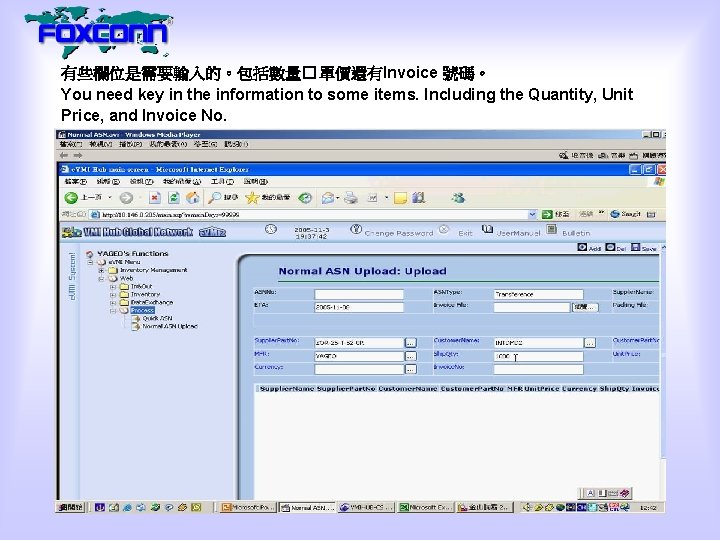Expand the Inventory folder node under Web

click(112, 295)
